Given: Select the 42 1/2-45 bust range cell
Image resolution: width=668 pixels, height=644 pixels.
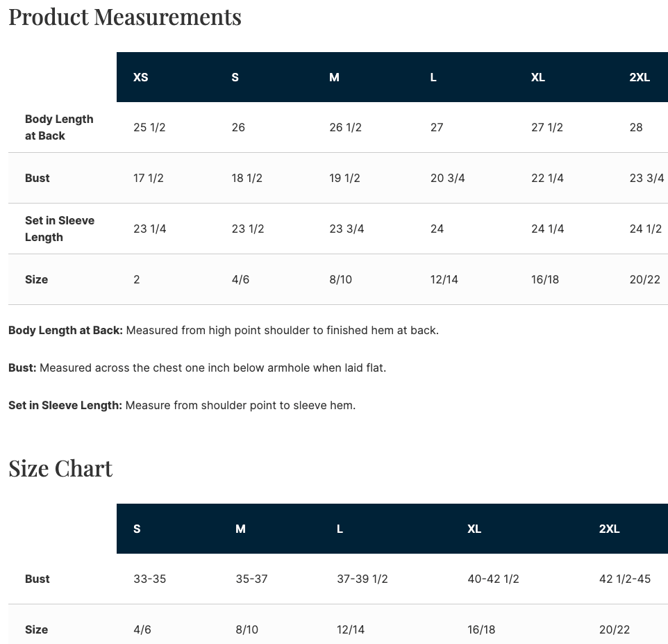Looking at the screenshot, I should pos(624,579).
